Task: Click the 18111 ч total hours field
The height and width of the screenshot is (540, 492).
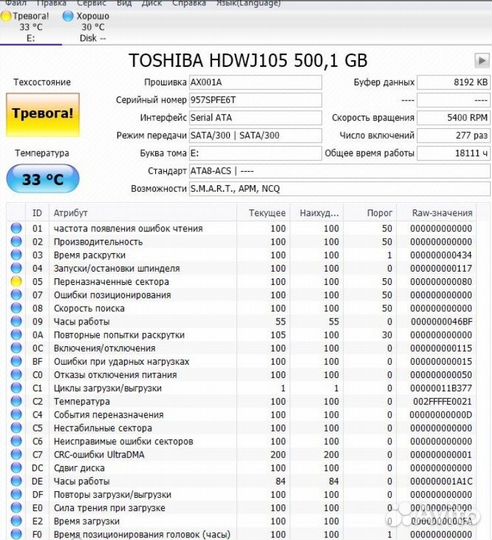Action: click(x=454, y=153)
